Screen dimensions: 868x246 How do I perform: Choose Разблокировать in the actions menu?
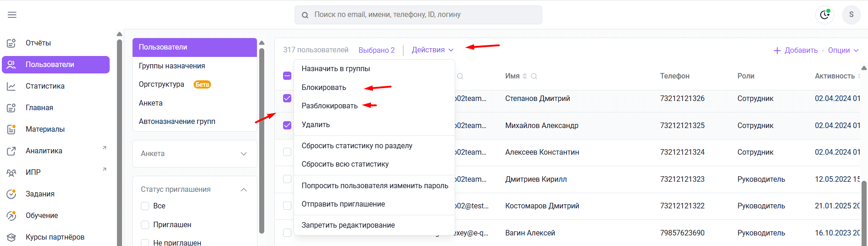coord(329,106)
